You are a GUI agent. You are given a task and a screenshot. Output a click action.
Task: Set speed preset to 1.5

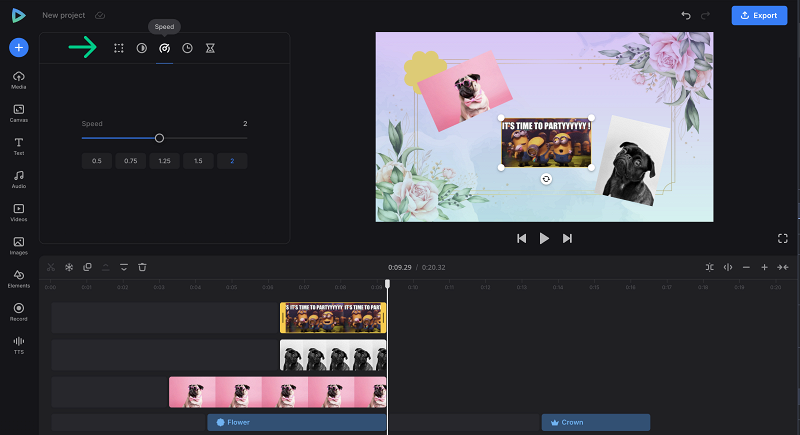(198, 161)
